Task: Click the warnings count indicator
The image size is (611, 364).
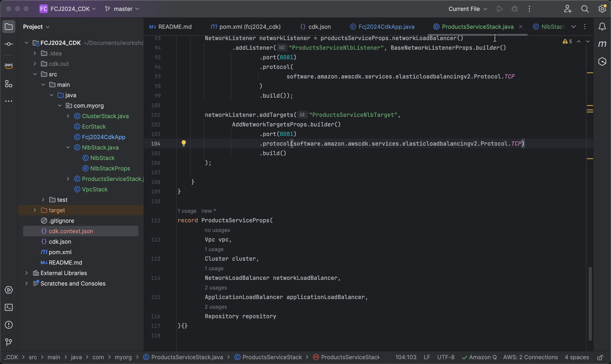Action: tap(567, 41)
